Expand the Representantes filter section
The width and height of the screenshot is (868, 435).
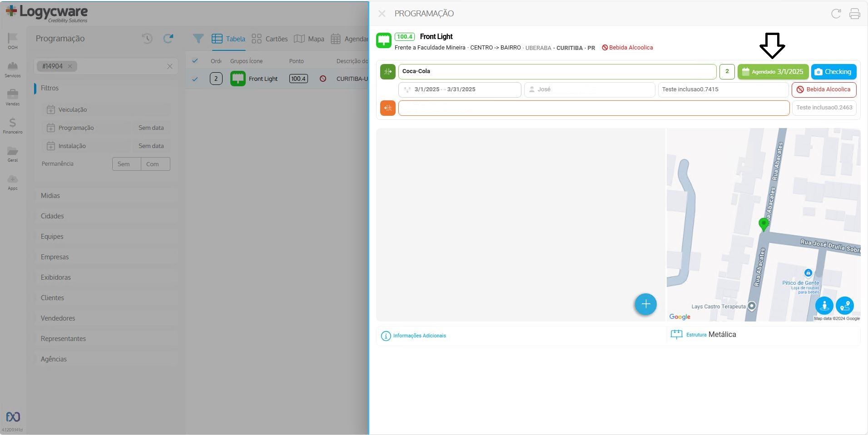tap(105, 339)
